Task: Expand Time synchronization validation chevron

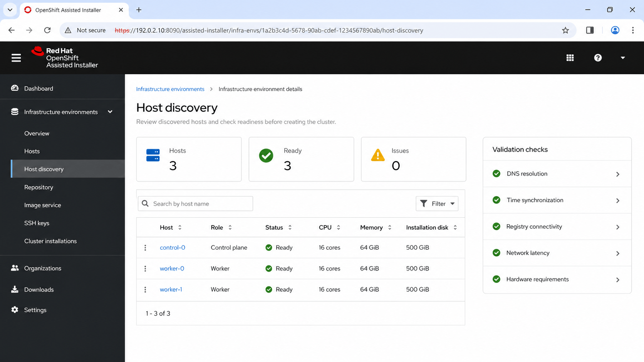Action: pyautogui.click(x=618, y=201)
